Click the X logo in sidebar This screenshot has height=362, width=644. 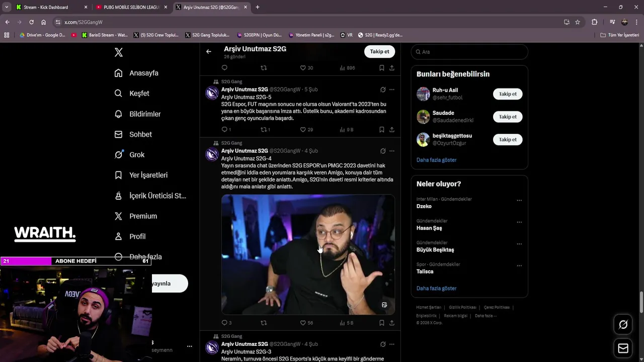tap(118, 52)
